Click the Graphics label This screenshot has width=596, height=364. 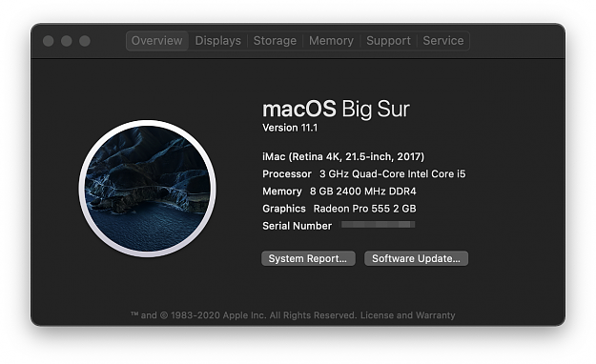click(x=284, y=209)
